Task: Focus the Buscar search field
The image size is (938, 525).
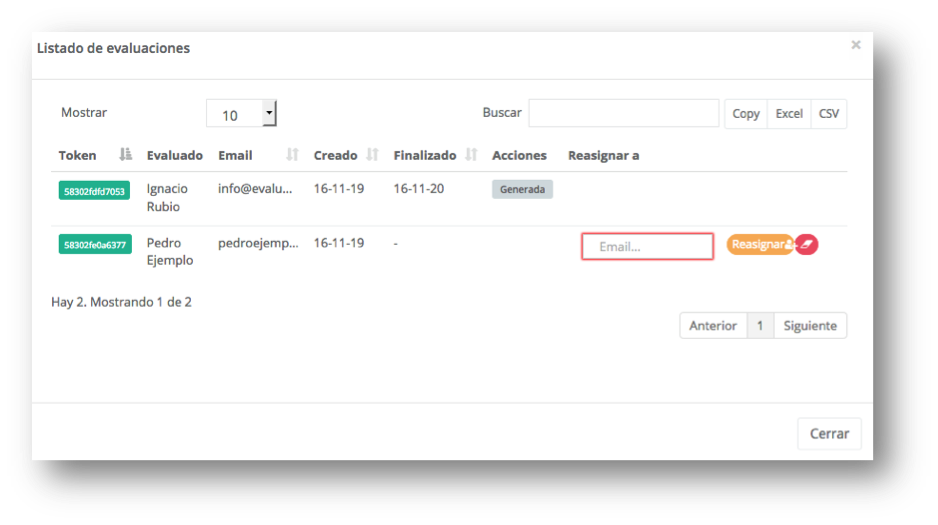Action: coord(624,113)
